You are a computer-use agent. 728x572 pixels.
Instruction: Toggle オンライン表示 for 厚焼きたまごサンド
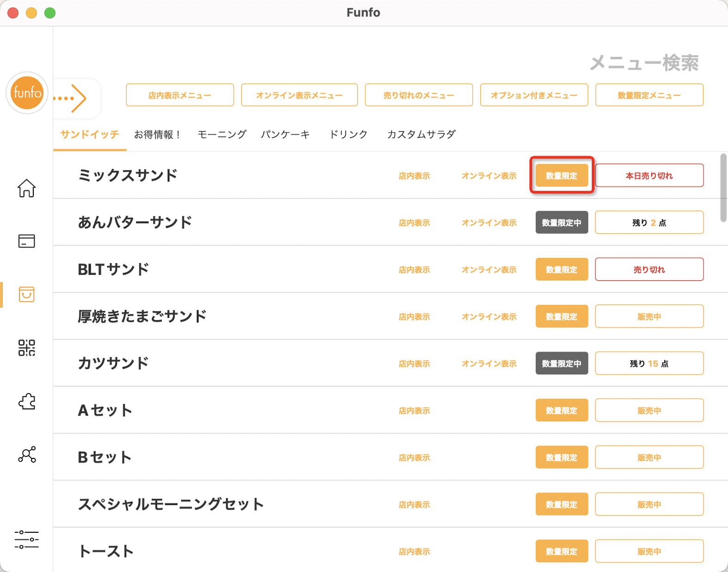click(489, 317)
